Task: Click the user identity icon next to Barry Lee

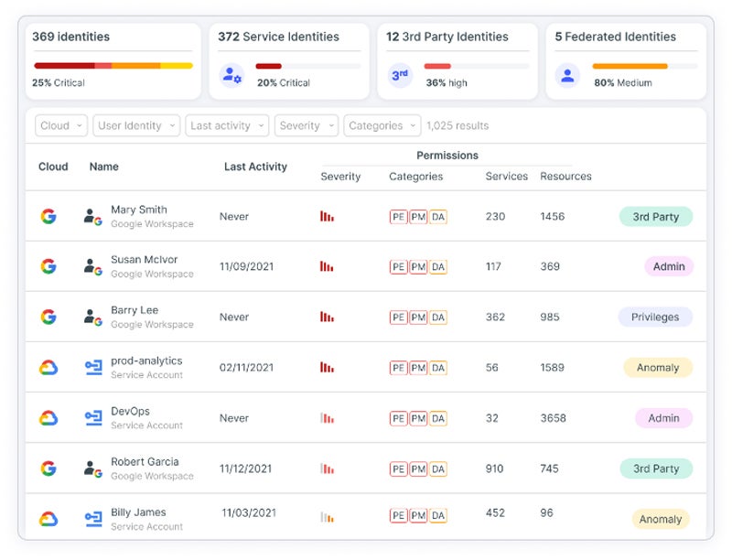Action: [x=92, y=318]
